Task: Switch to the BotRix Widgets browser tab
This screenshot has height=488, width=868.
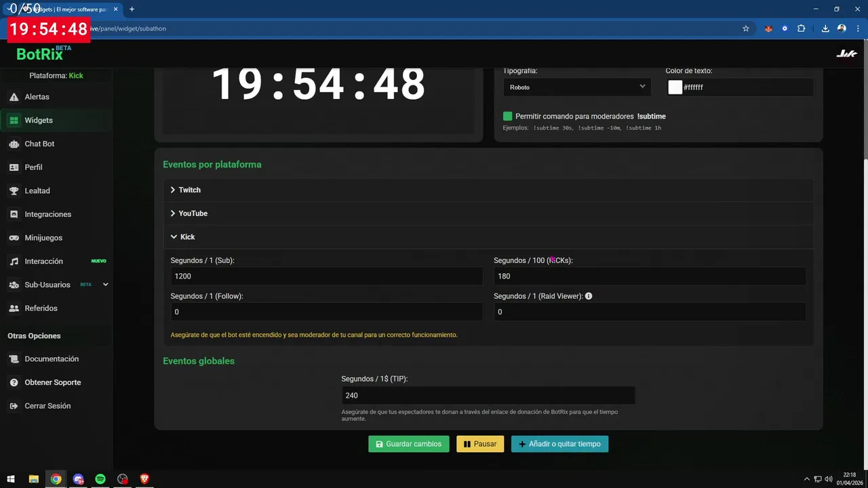Action: tap(64, 9)
